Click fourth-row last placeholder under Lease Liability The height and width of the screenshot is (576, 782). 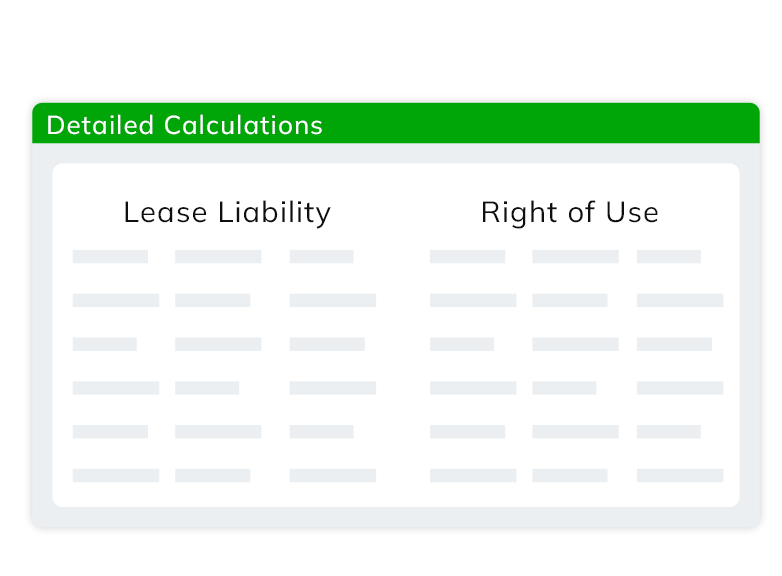(333, 388)
